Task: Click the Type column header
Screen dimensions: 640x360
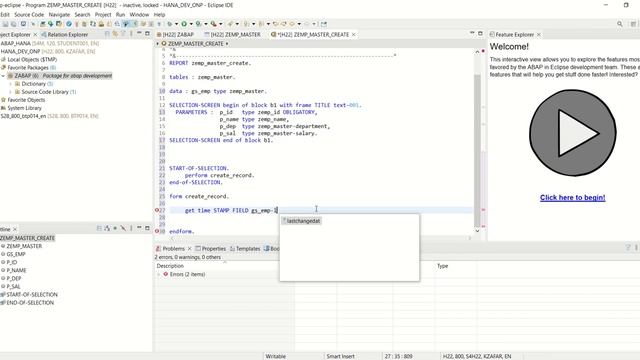Action: tap(442, 266)
